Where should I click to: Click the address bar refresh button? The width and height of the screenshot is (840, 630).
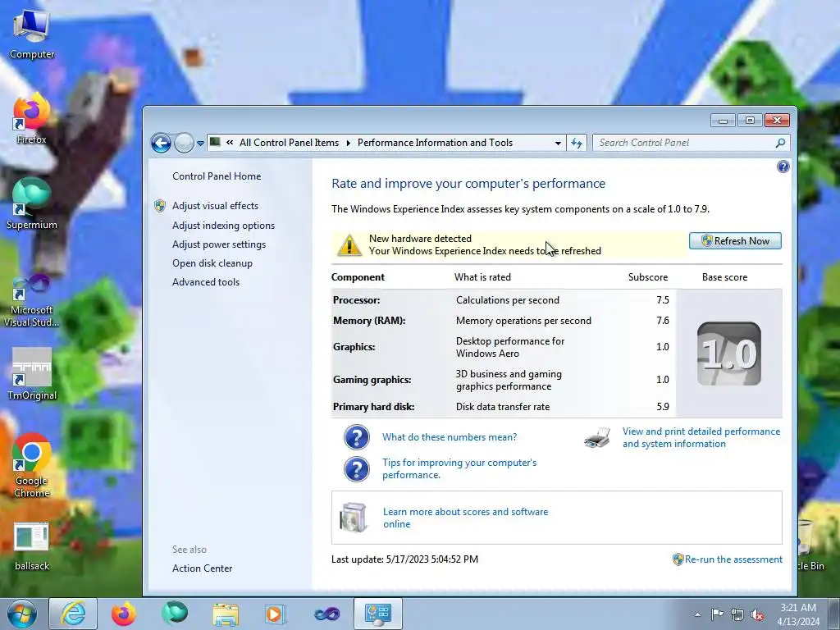(577, 143)
